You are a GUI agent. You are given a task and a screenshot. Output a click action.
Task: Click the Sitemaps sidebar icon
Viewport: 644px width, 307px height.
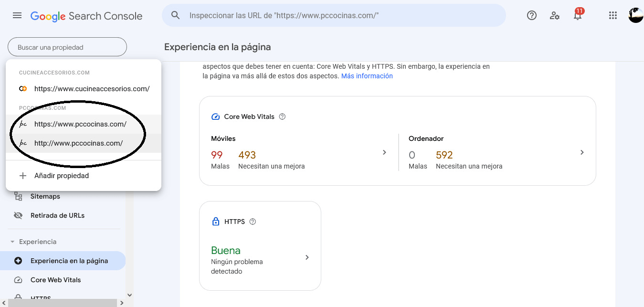18,196
